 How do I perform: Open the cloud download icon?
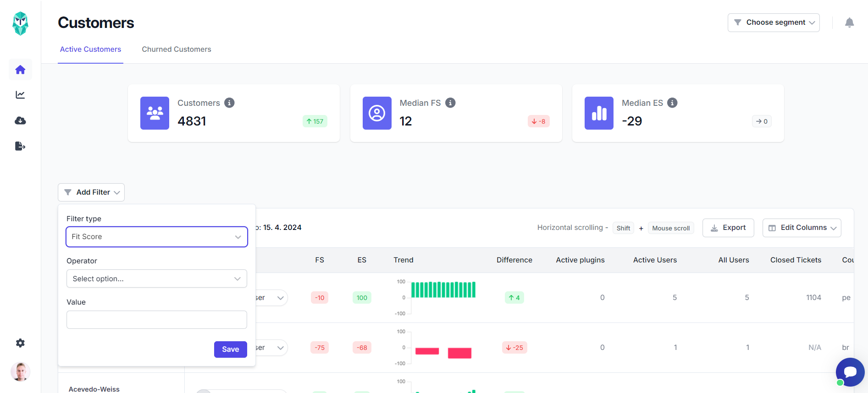tap(20, 120)
